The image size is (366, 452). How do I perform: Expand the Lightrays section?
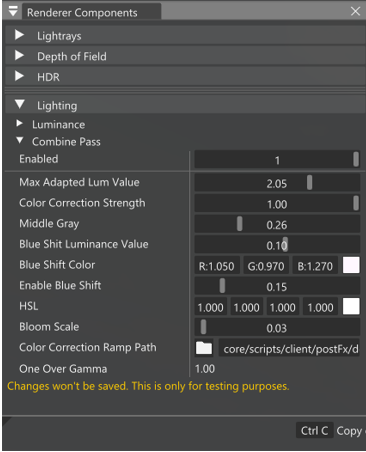click(19, 35)
